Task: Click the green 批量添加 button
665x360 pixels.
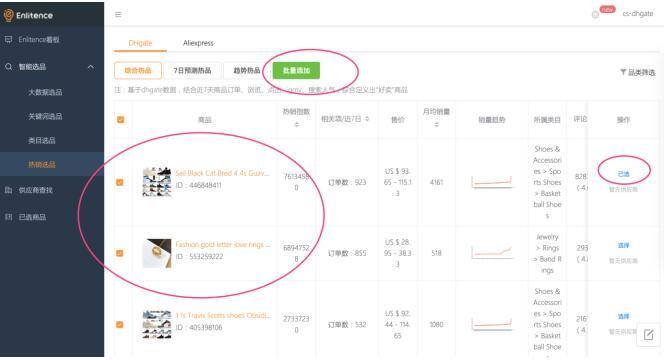Action: point(296,70)
